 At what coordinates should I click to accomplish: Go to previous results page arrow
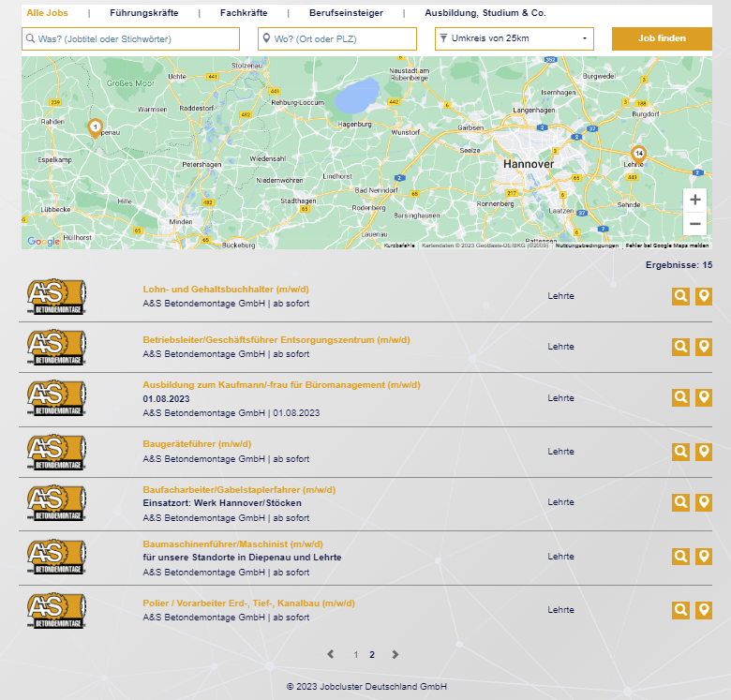(330, 655)
